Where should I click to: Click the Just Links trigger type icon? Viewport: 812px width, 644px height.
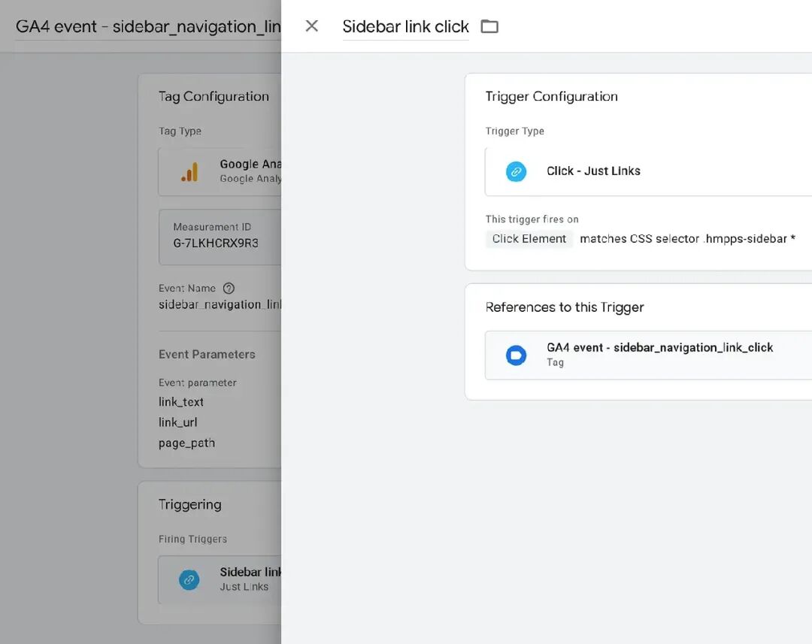point(516,171)
